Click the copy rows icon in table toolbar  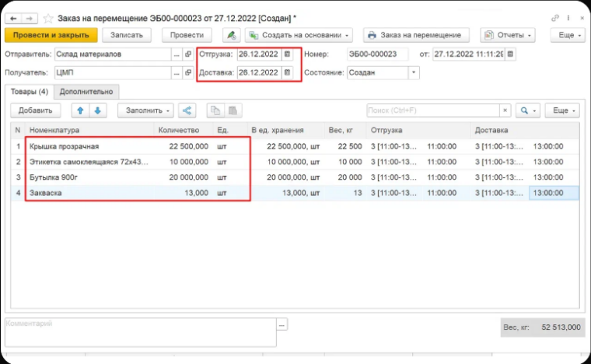coord(215,110)
